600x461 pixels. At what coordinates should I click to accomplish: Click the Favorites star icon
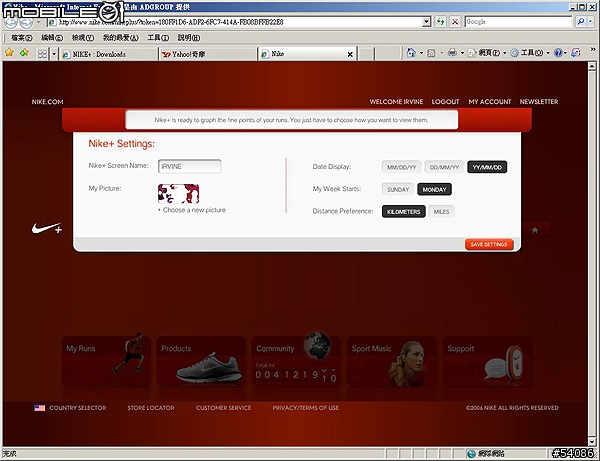9,53
